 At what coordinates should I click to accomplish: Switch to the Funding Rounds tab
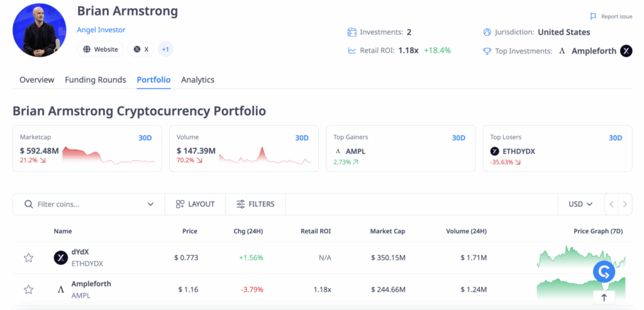96,80
